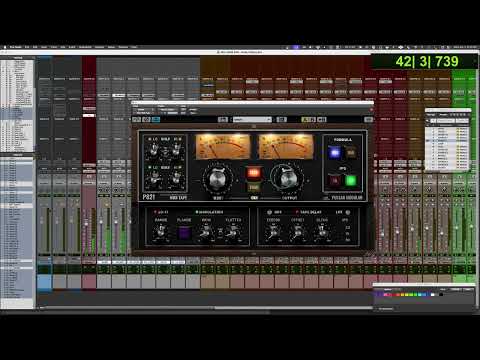Open the Pro Tools application menu
Image resolution: width=480 pixels, height=360 pixels.
click(x=16, y=47)
